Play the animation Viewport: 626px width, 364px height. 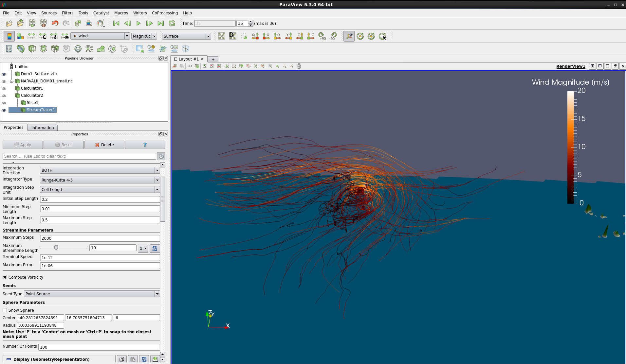[x=138, y=23]
